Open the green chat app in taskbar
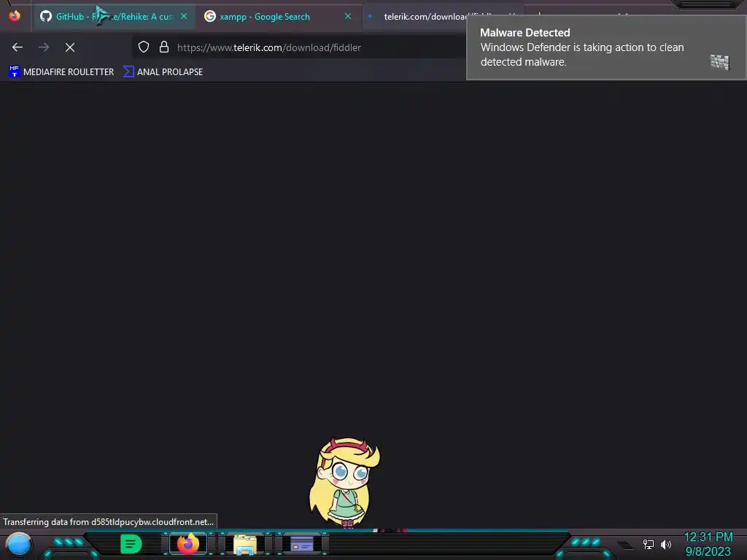747x560 pixels. 131,544
